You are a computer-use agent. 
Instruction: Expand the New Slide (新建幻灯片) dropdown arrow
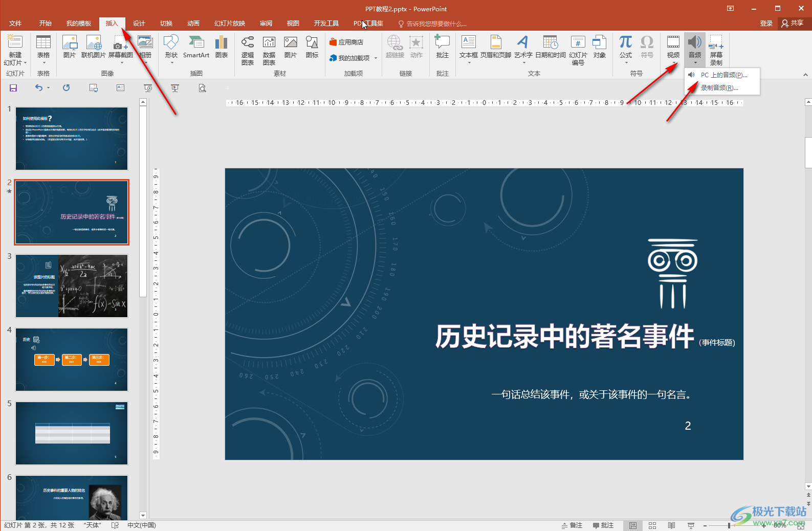(25, 63)
